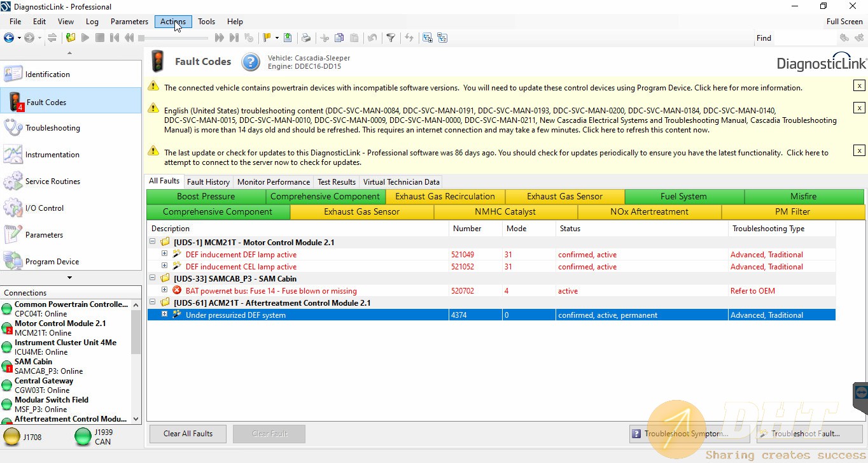Select Fault Codes sidebar item

click(71, 101)
